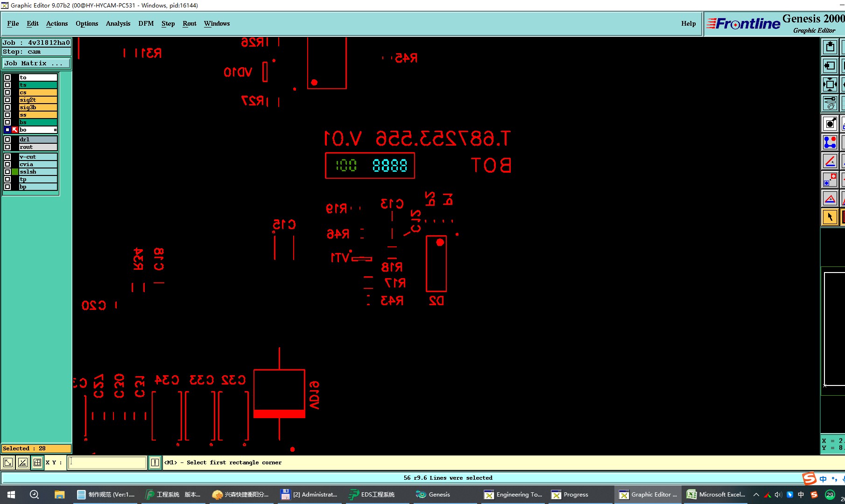Screen dimensions: 845x504
Task: Toggle the checkbox for layer sig3b
Action: coord(7,107)
